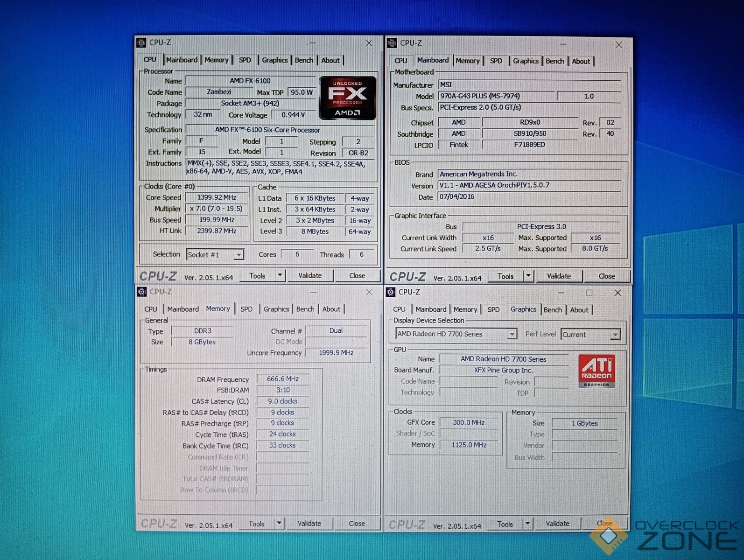
Task: Click the CPU-Z title icon in the graphics window
Action: 391,292
